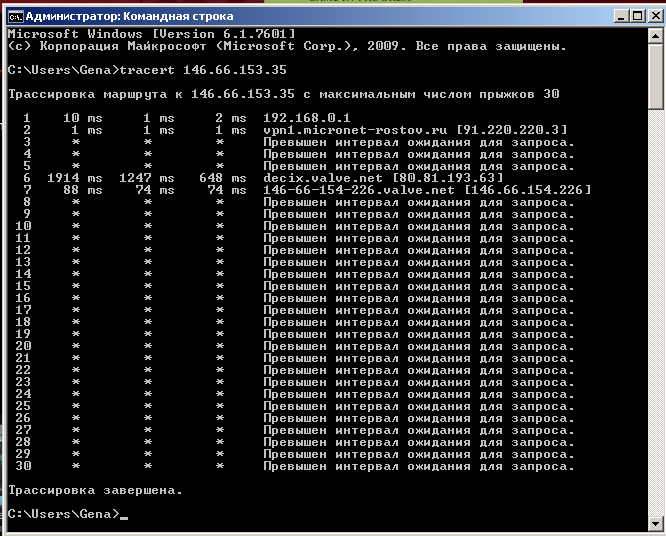This screenshot has width=666, height=536.
Task: Click hop number 12 in the trace
Action: click(23, 250)
